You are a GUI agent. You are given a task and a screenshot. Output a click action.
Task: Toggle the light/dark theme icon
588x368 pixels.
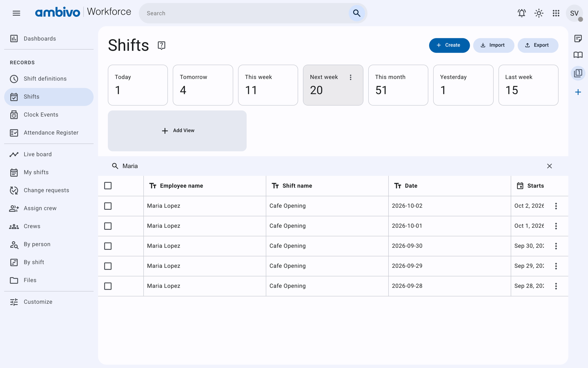pyautogui.click(x=539, y=13)
